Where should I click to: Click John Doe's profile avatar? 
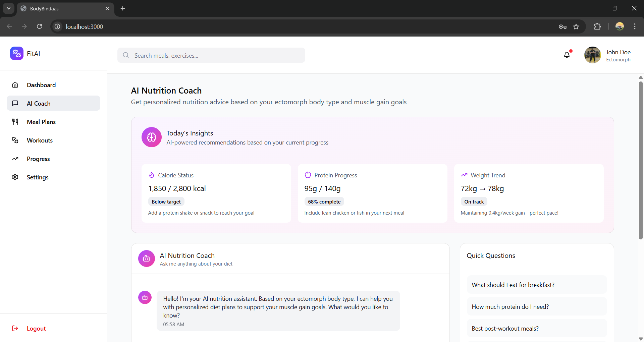point(592,55)
